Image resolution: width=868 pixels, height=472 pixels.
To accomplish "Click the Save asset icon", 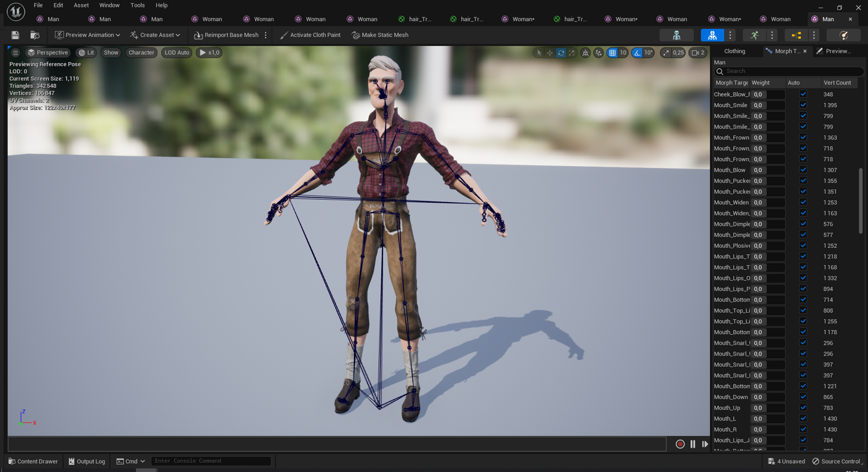I will pyautogui.click(x=15, y=35).
